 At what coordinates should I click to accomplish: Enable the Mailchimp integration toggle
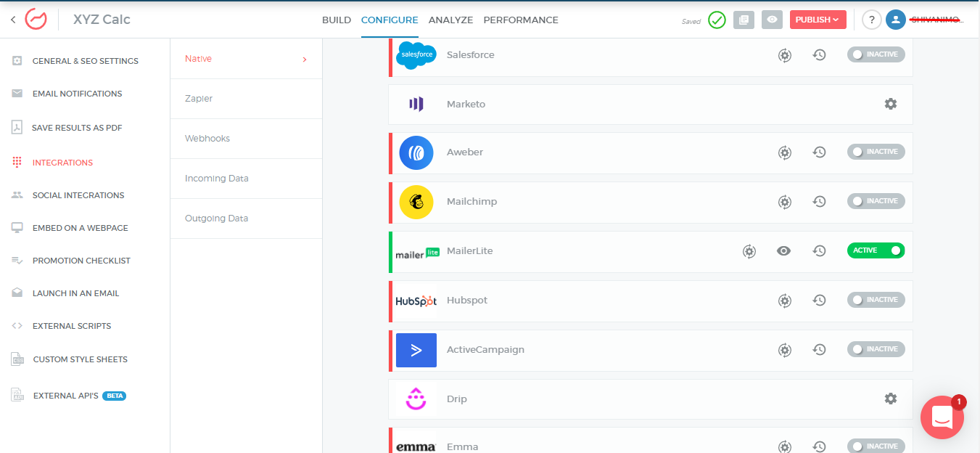[876, 201]
